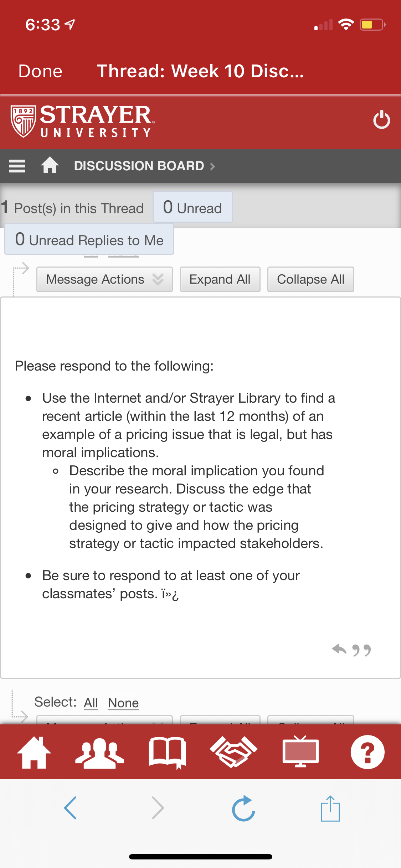Tap the power logout icon
This screenshot has width=401, height=868.
click(381, 120)
